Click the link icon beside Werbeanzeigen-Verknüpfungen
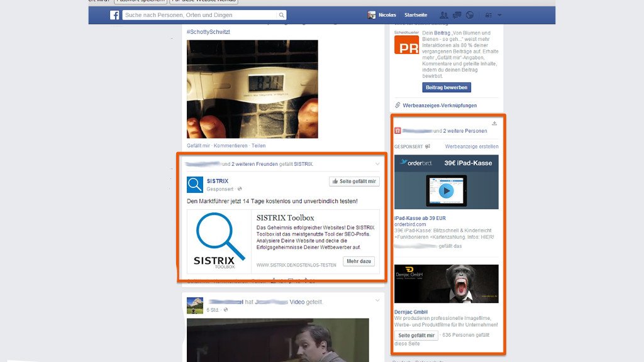 click(x=397, y=105)
